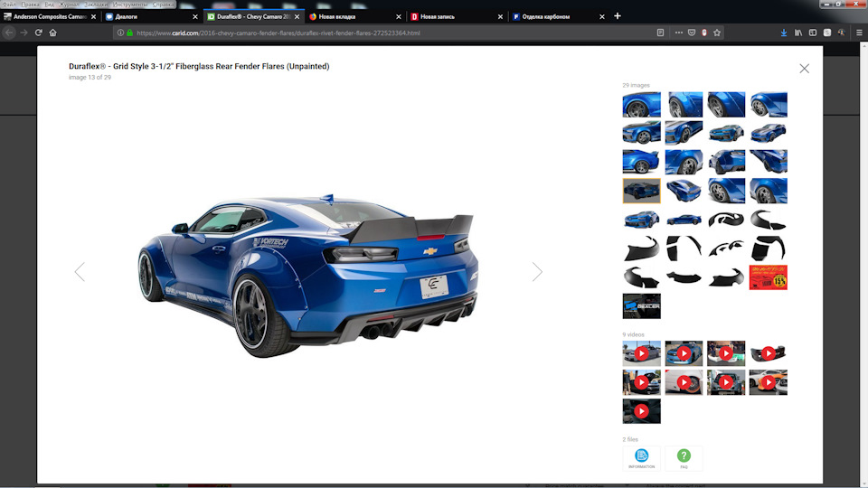Open the dealer badge thumbnail
868x488 pixels.
pyautogui.click(x=642, y=306)
